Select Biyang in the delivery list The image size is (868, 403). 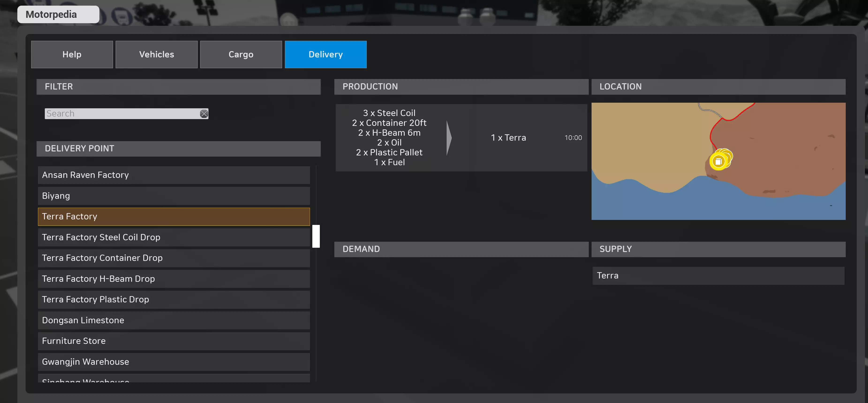(174, 196)
